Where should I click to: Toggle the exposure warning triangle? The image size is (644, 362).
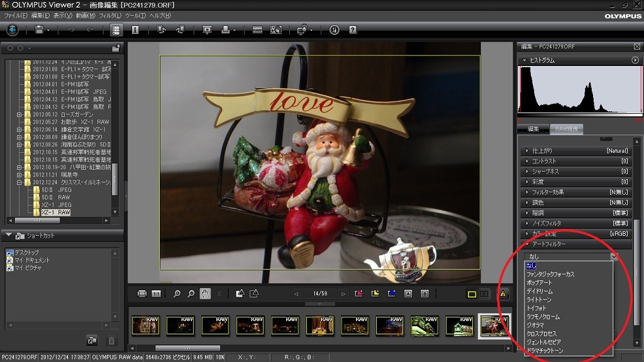click(x=502, y=293)
